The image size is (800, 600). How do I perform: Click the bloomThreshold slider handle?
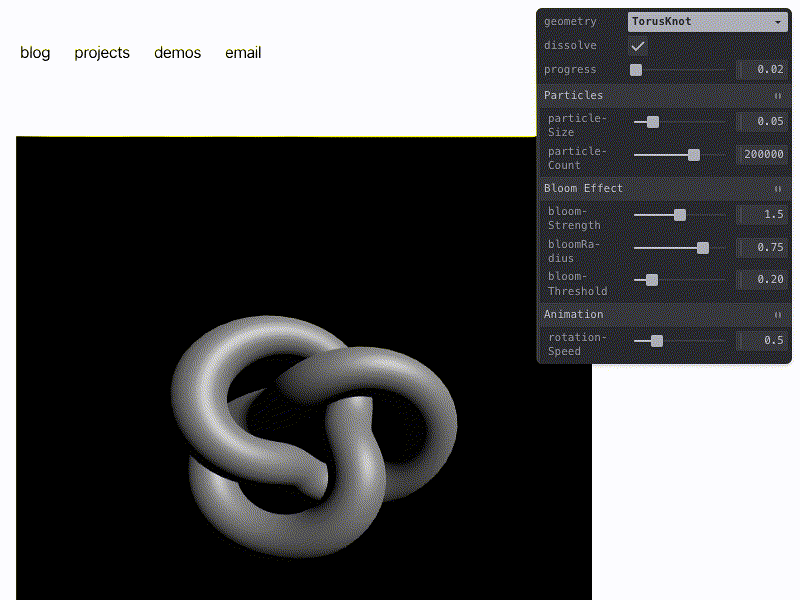[652, 280]
